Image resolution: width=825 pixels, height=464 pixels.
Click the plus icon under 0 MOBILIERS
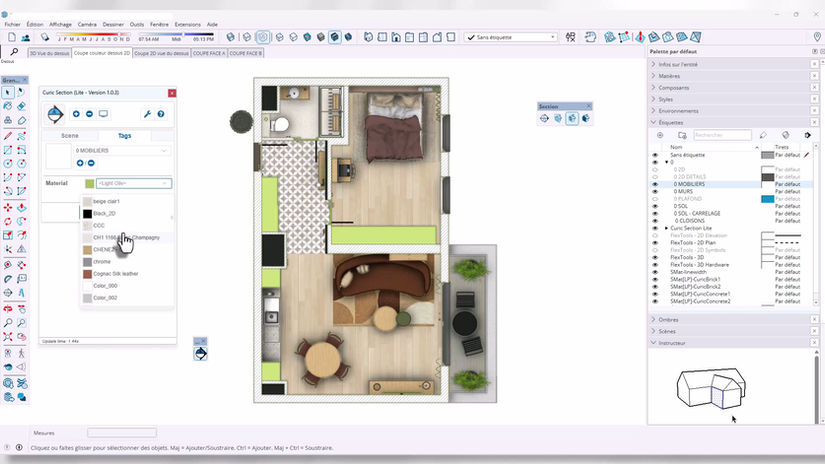[x=80, y=163]
